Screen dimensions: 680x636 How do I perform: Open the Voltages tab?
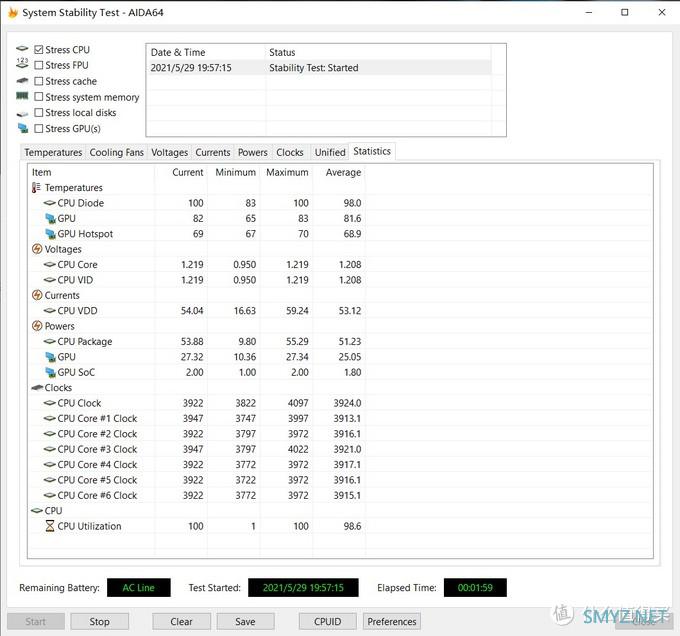pyautogui.click(x=169, y=153)
